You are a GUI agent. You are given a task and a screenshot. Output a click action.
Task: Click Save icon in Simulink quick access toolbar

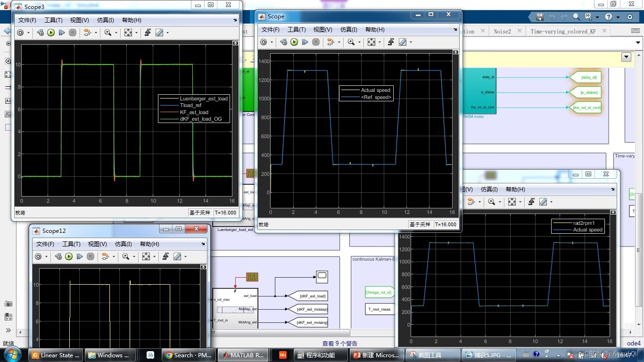[540, 17]
